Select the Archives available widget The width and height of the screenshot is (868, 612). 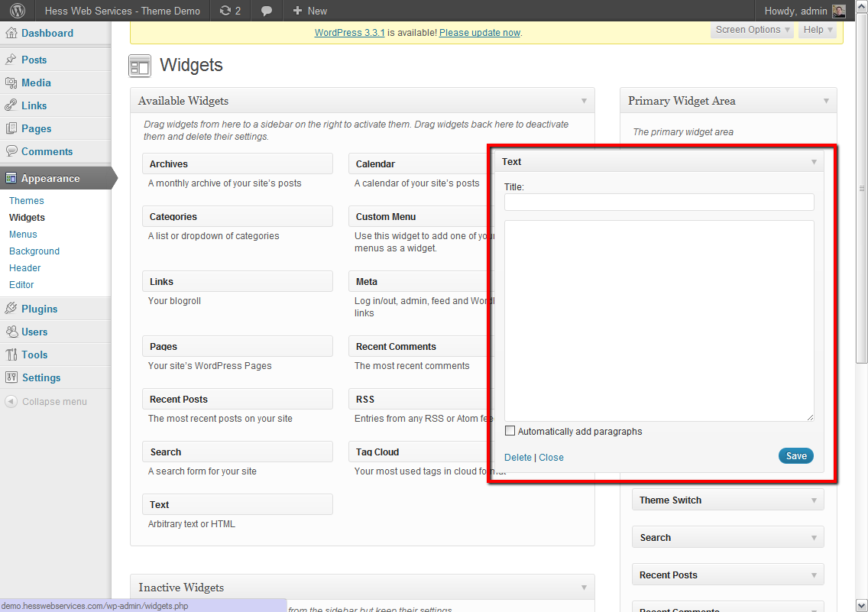(238, 164)
